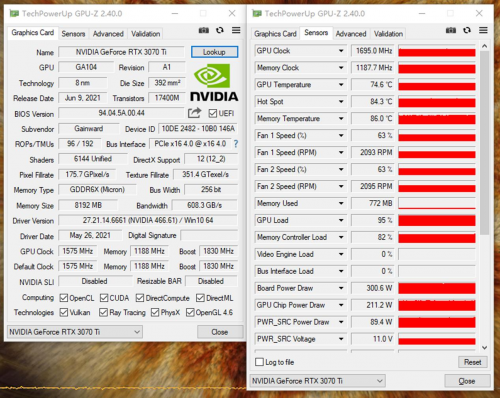Open GPU selector dropdown in Sensors window
The width and height of the screenshot is (500, 398).
tap(318, 381)
